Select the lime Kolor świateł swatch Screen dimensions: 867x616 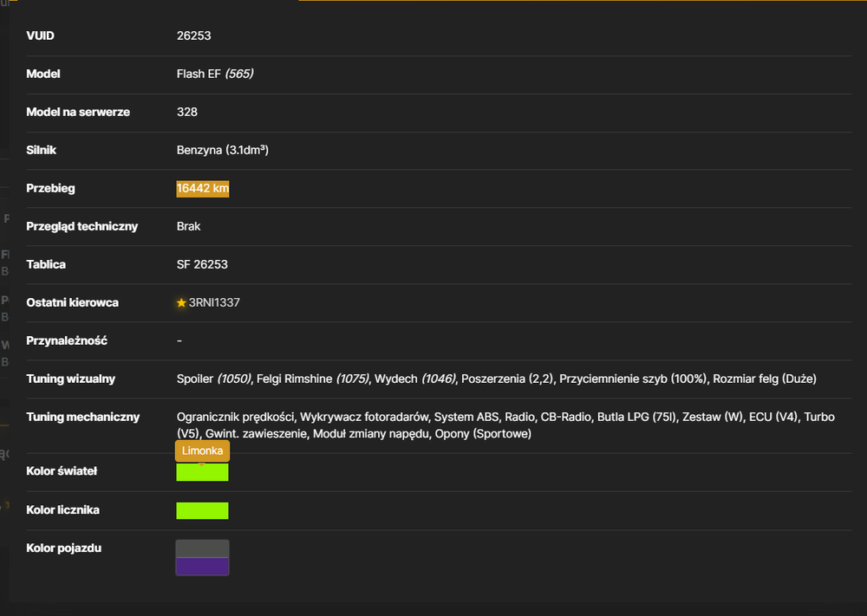[202, 472]
